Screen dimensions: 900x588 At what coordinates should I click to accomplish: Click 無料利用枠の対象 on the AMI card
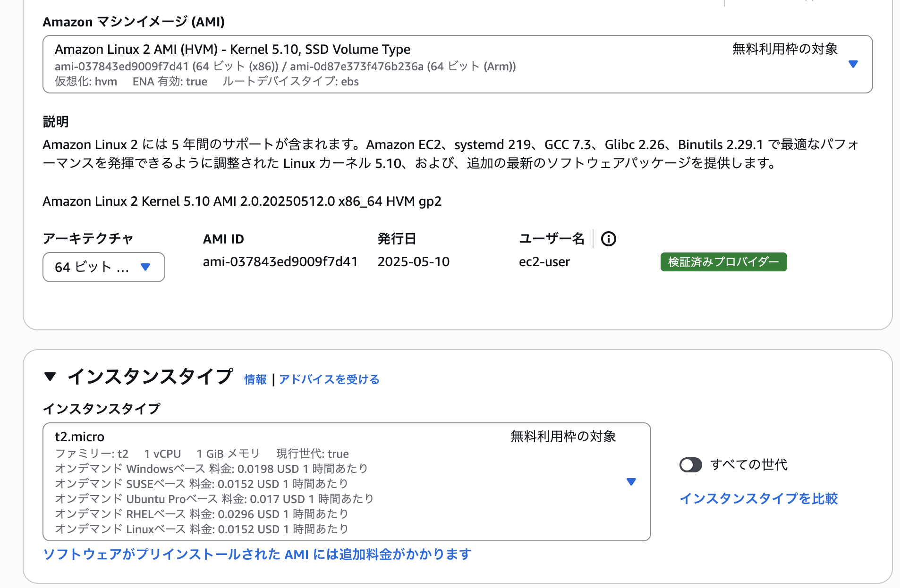pyautogui.click(x=785, y=48)
